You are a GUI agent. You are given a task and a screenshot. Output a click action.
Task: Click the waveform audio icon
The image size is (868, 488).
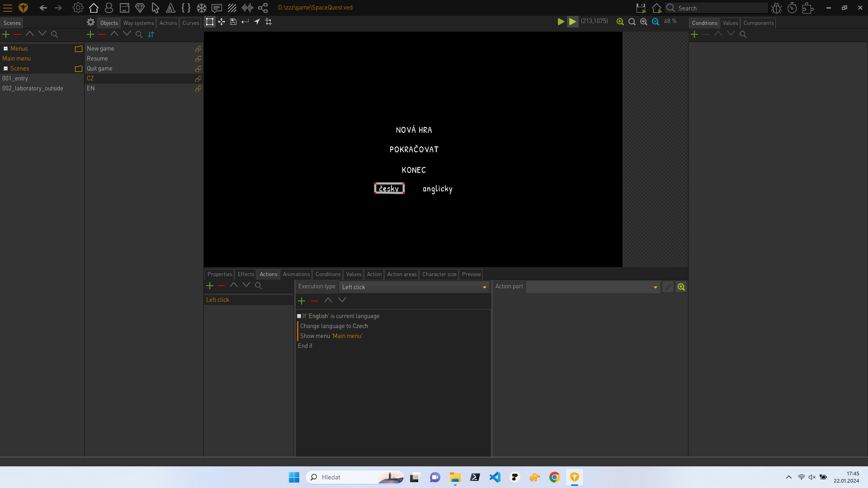pyautogui.click(x=247, y=8)
